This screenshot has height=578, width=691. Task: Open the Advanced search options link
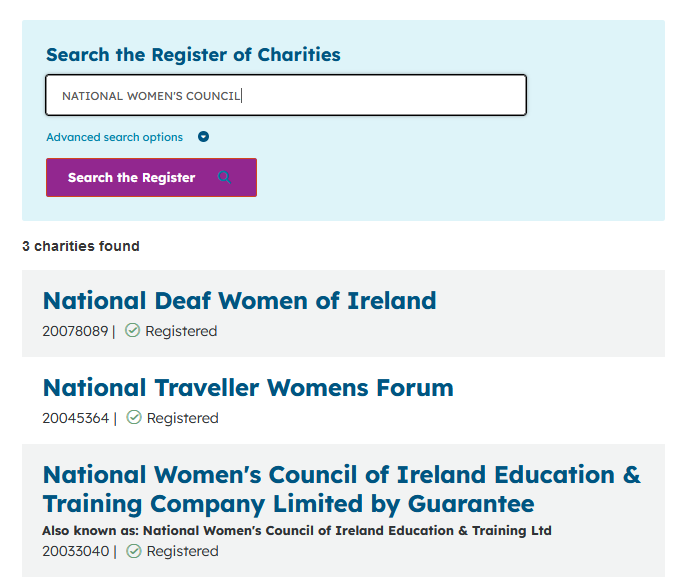[115, 137]
